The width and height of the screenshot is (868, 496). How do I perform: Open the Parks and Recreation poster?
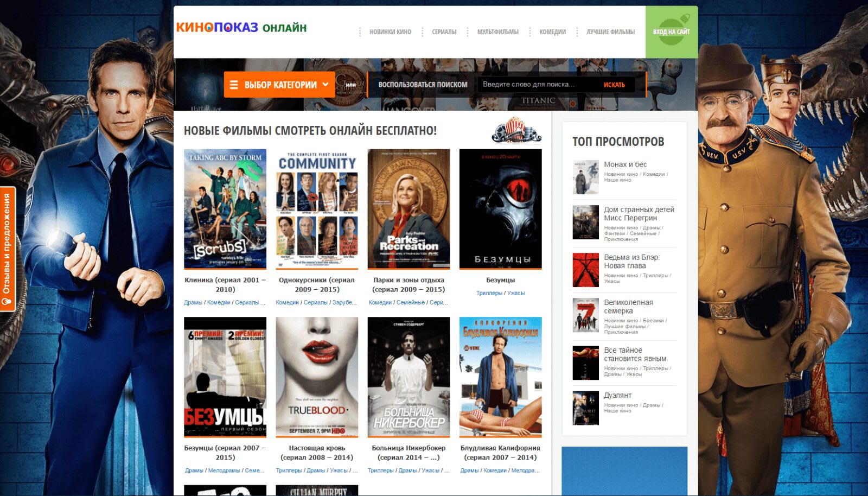(409, 209)
